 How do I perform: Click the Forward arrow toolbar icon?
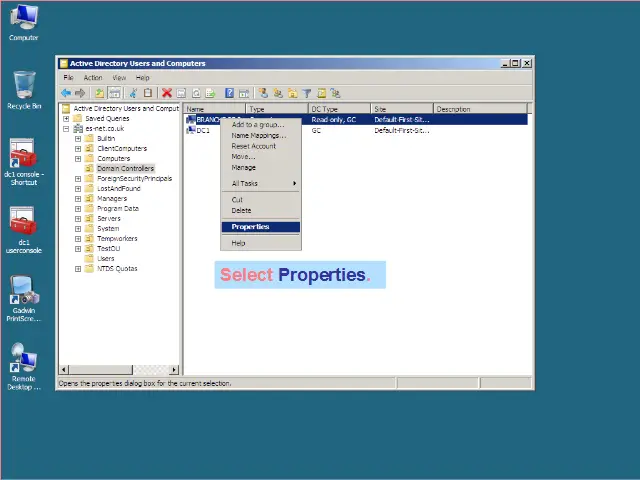pos(80,93)
